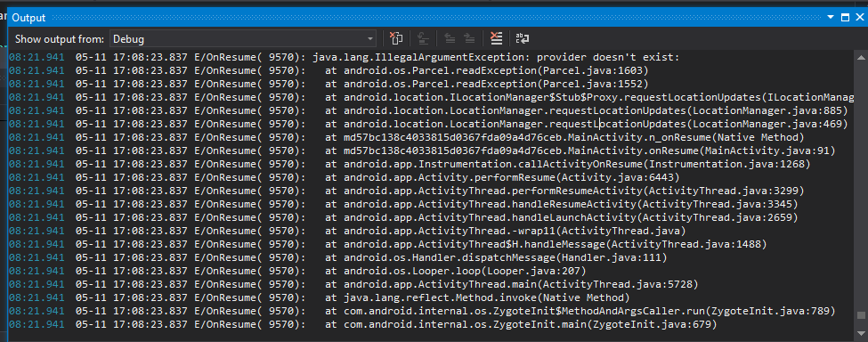Go to next message using right-arrow icon

(x=469, y=38)
